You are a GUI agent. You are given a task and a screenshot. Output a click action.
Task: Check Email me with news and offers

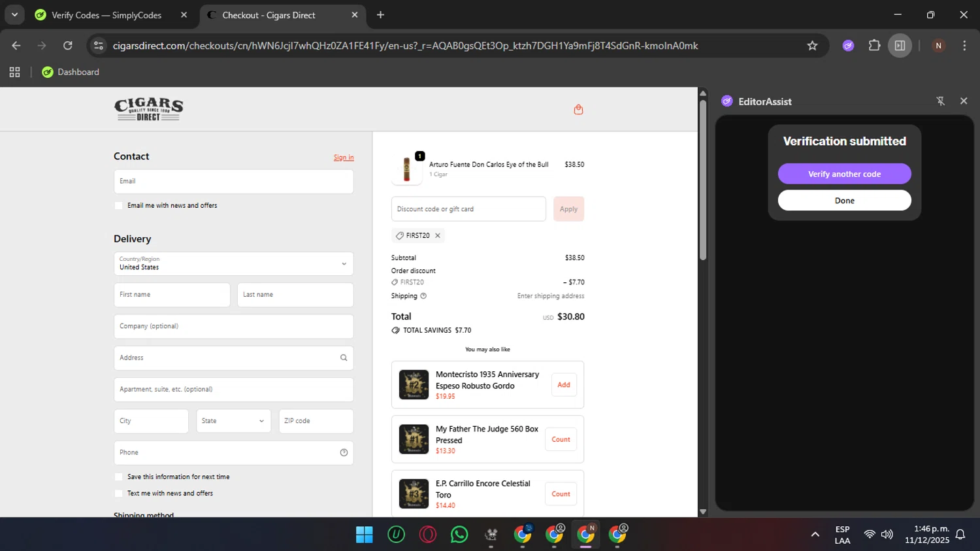(118, 205)
